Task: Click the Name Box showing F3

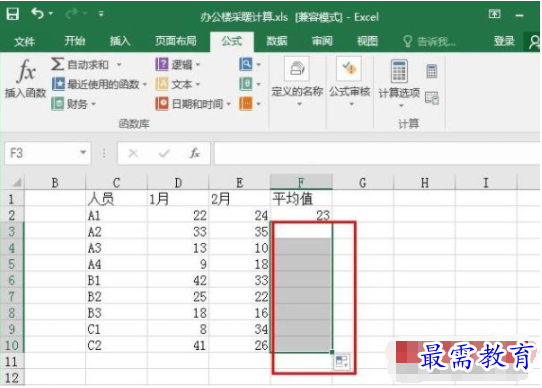Action: click(x=41, y=153)
